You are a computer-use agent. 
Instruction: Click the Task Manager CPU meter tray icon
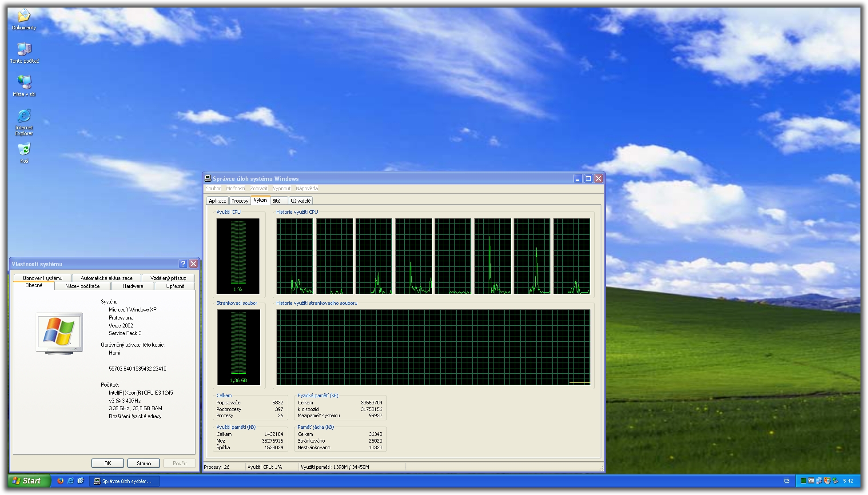pos(803,480)
